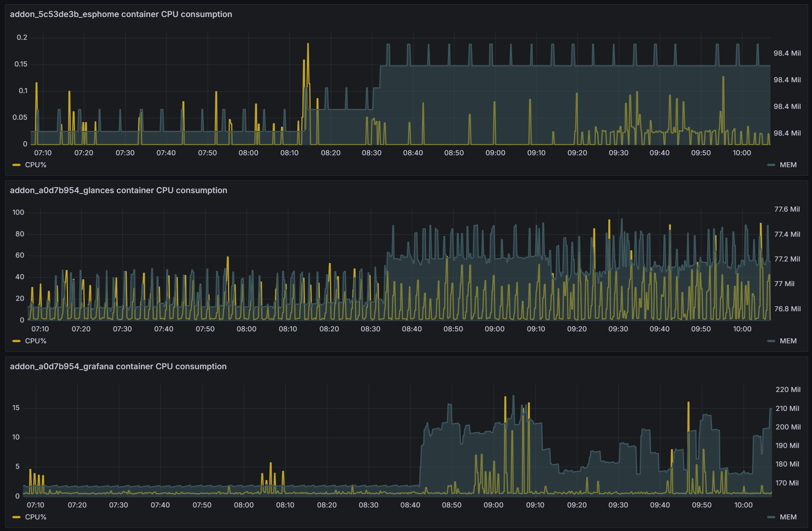Click teal MEM color swatch in glances legend
This screenshot has height=531, width=812.
click(x=771, y=341)
